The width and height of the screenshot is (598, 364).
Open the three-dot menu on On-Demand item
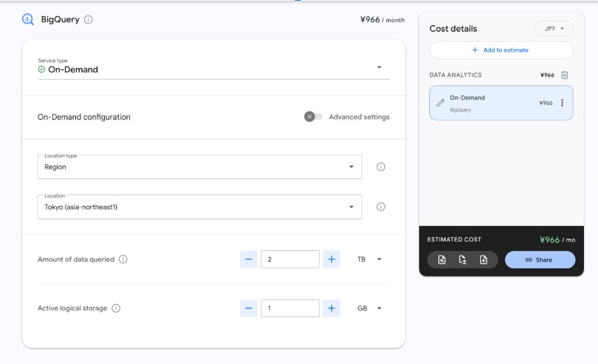[x=562, y=103]
